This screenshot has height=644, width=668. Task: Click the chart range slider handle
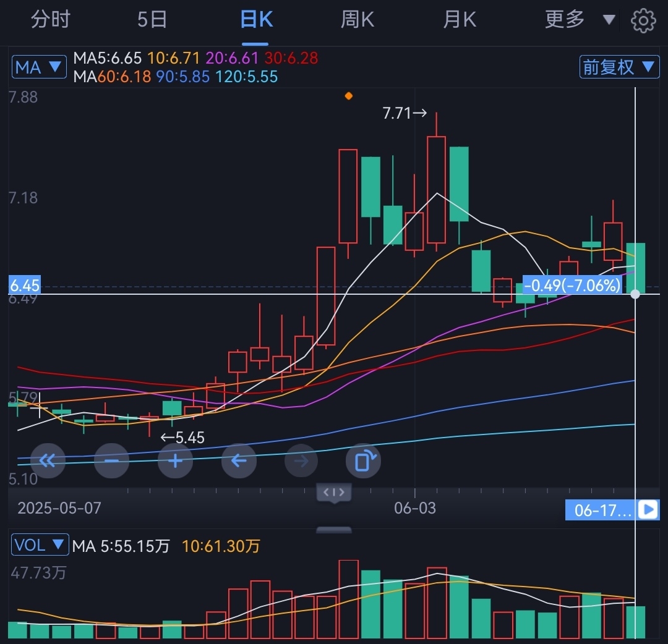(x=334, y=493)
